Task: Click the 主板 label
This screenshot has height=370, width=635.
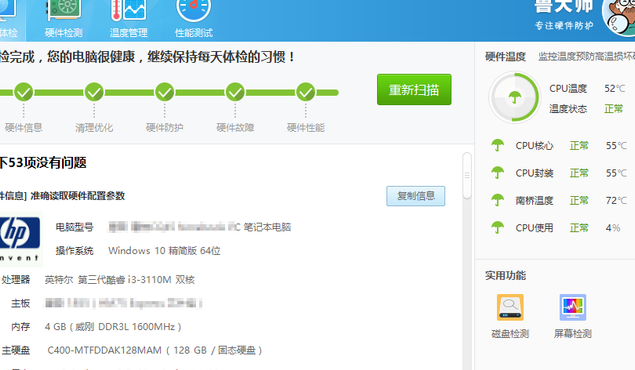Action: (x=21, y=303)
